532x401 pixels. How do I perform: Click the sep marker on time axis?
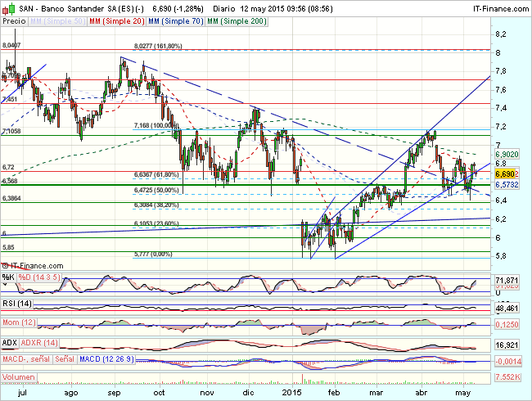(114, 393)
